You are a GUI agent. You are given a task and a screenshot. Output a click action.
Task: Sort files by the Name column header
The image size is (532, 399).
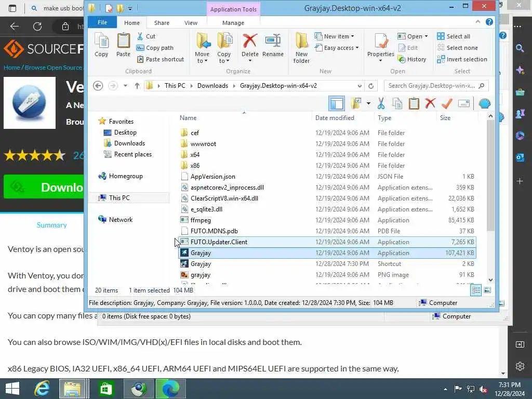pos(188,118)
